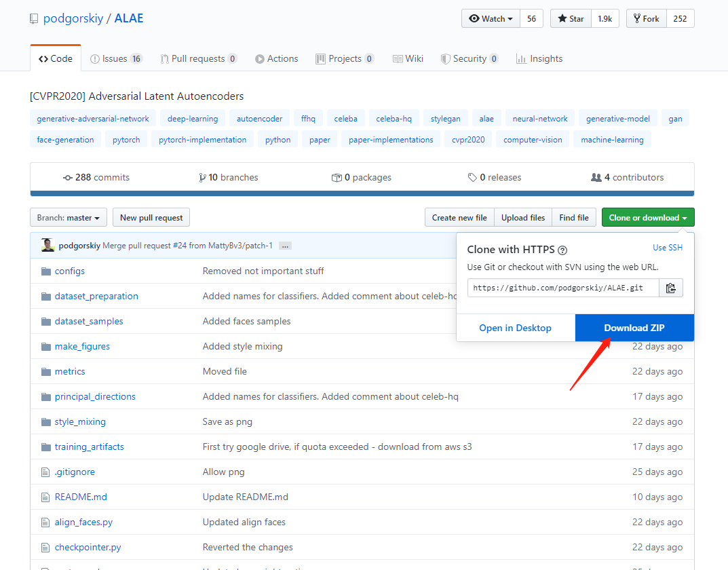This screenshot has height=570, width=728.
Task: Expand commit message ellipsis button
Action: tap(285, 246)
